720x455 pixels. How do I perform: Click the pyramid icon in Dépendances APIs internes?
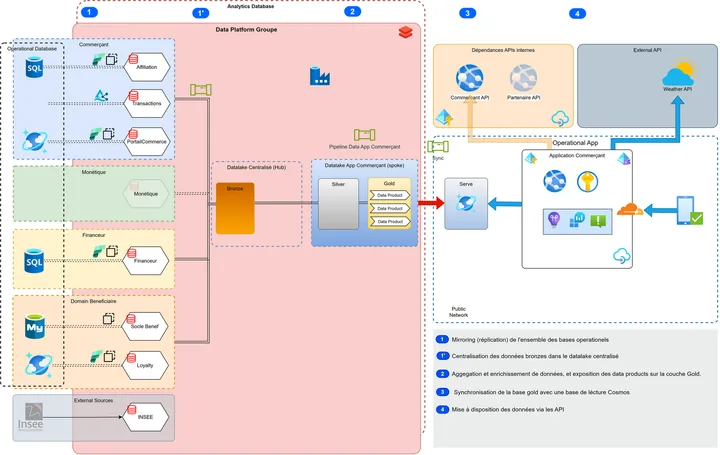pyautogui.click(x=444, y=118)
